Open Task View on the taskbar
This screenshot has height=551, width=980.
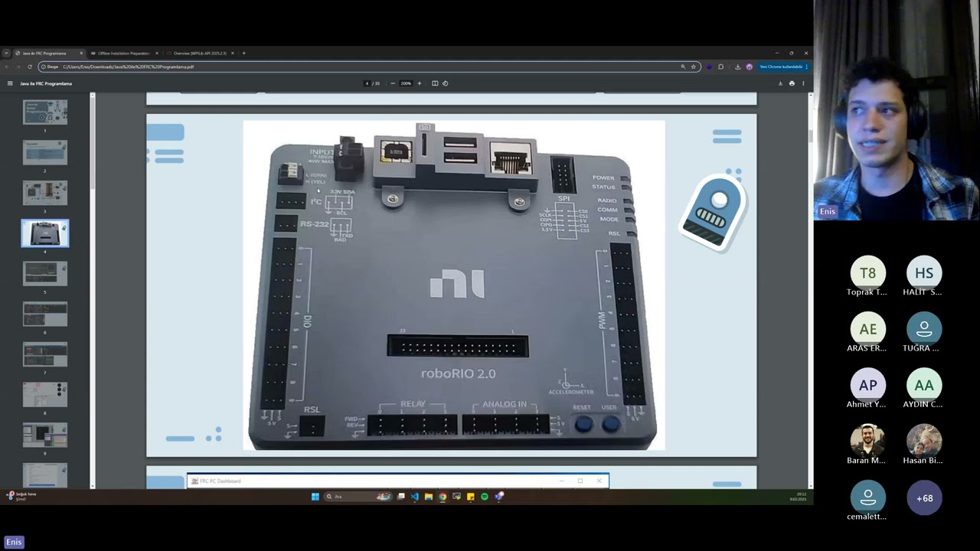tap(400, 497)
